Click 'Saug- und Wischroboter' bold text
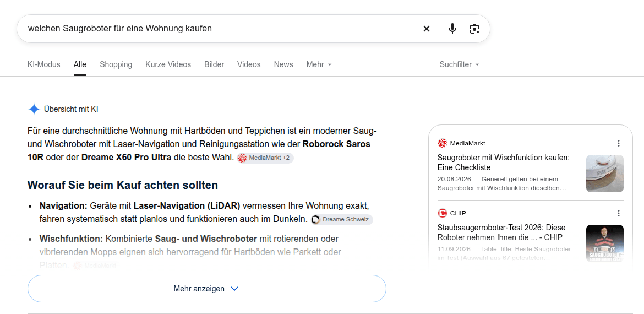Screen dimensions: 644x314 (206, 239)
